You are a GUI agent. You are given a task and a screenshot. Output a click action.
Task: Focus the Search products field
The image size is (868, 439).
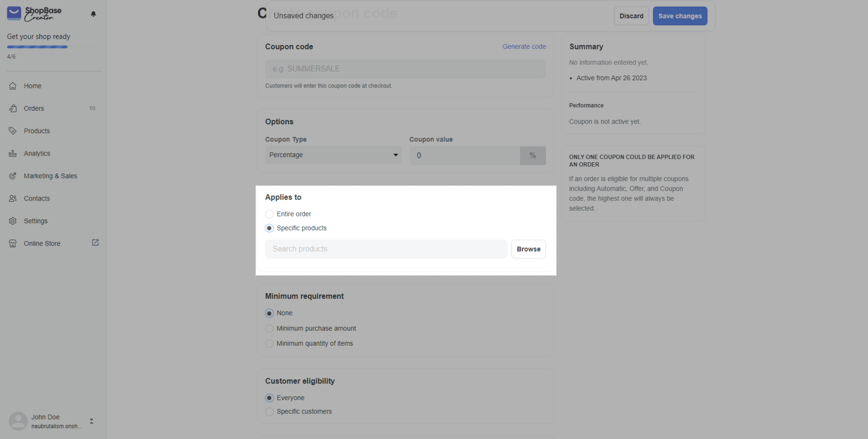pyautogui.click(x=386, y=249)
